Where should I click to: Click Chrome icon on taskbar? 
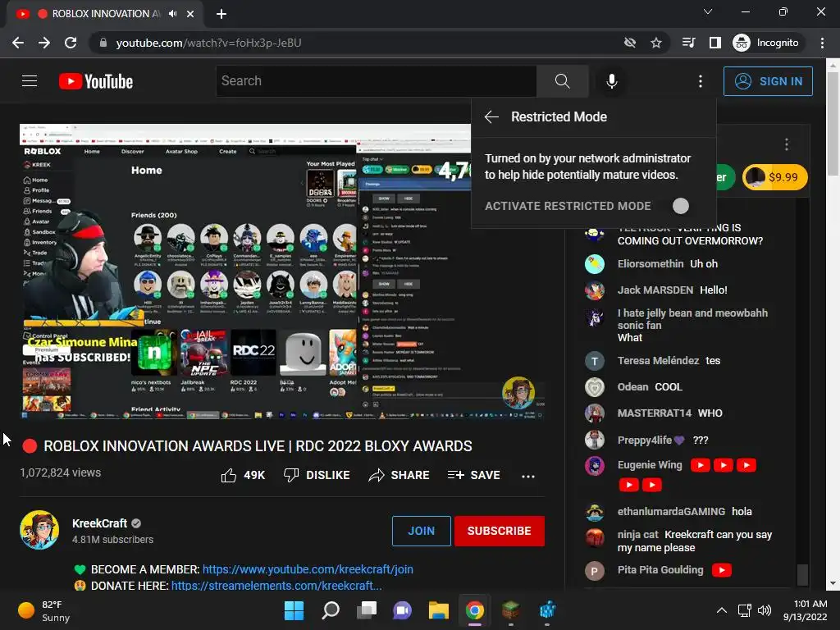pyautogui.click(x=475, y=610)
